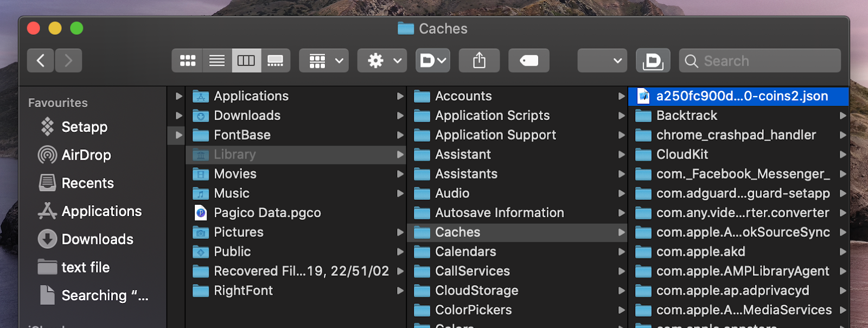The width and height of the screenshot is (868, 328).
Task: Switch to gallery view
Action: pyautogui.click(x=276, y=60)
